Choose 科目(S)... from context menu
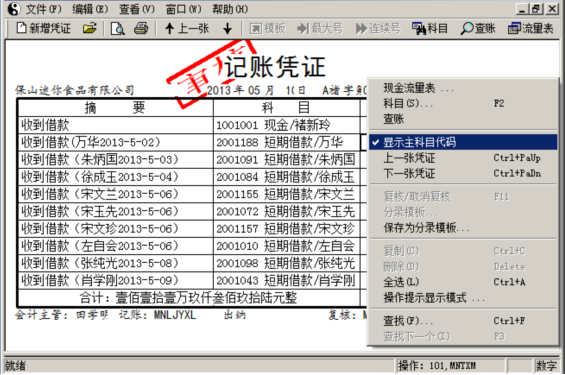 click(463, 104)
